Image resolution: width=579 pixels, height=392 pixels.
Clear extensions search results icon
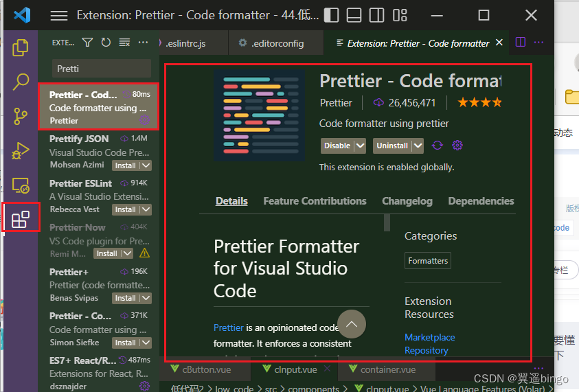pyautogui.click(x=124, y=43)
